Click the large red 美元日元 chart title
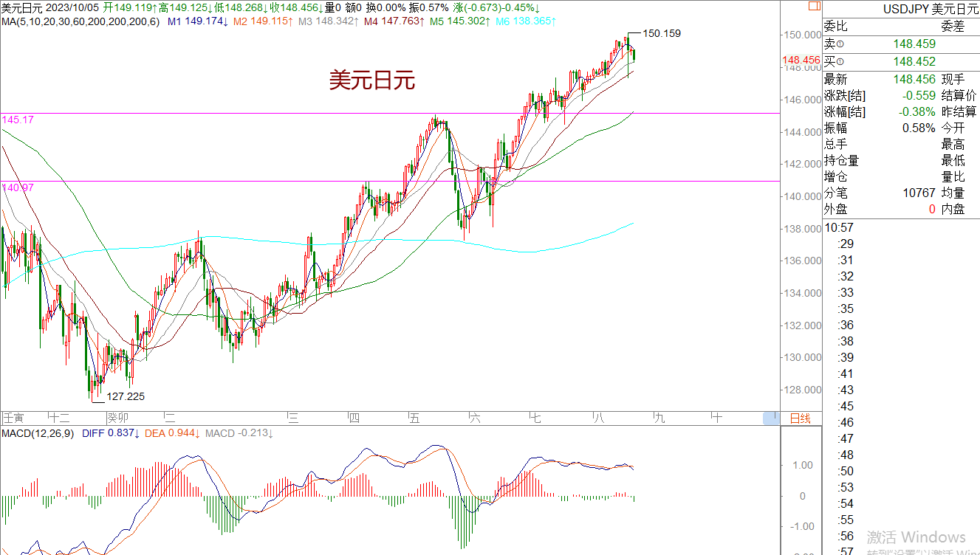Image resolution: width=980 pixels, height=555 pixels. (372, 80)
